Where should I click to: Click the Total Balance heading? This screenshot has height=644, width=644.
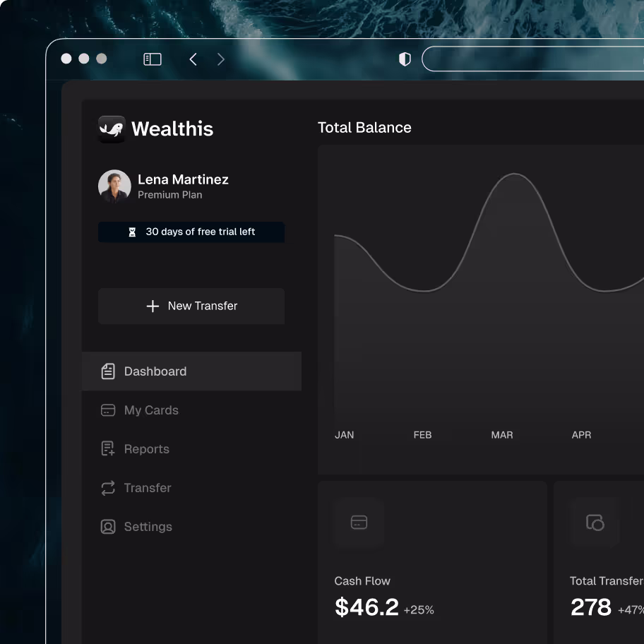tap(364, 127)
